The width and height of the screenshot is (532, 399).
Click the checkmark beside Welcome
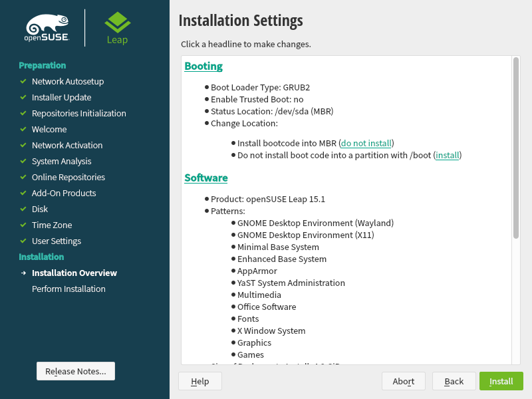point(23,129)
